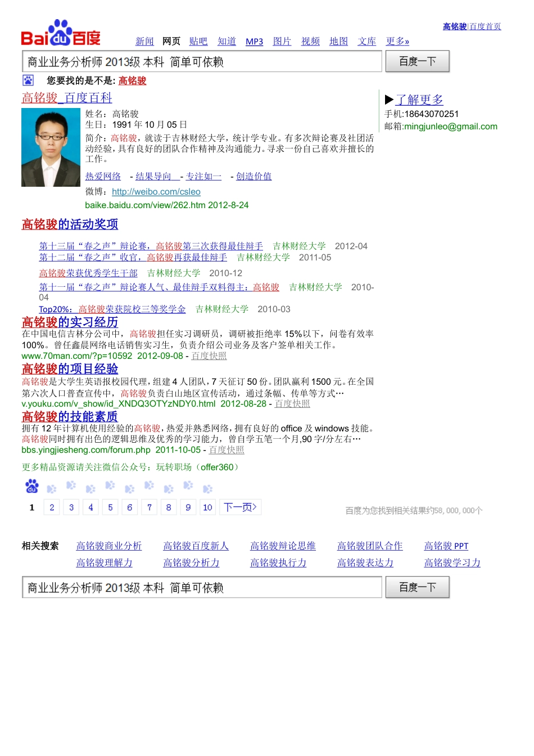Open the 高铭骏荣获优秀学生干部 link
Viewport: 534px width, 756px height.
click(88, 273)
